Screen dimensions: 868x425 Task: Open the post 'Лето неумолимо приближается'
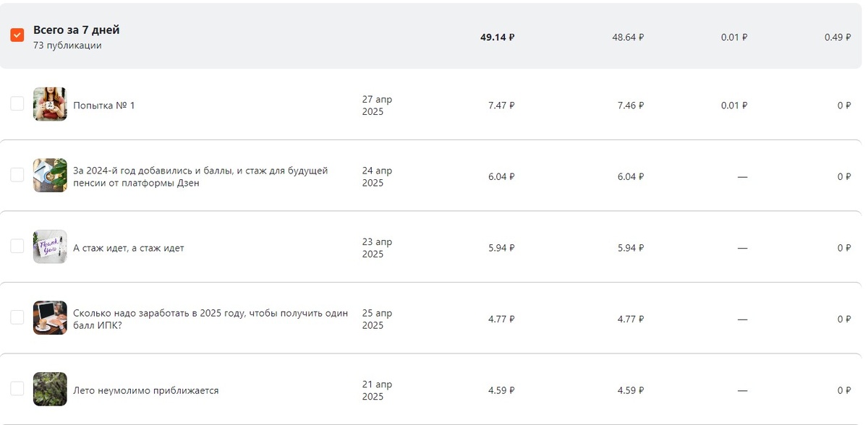click(x=146, y=390)
